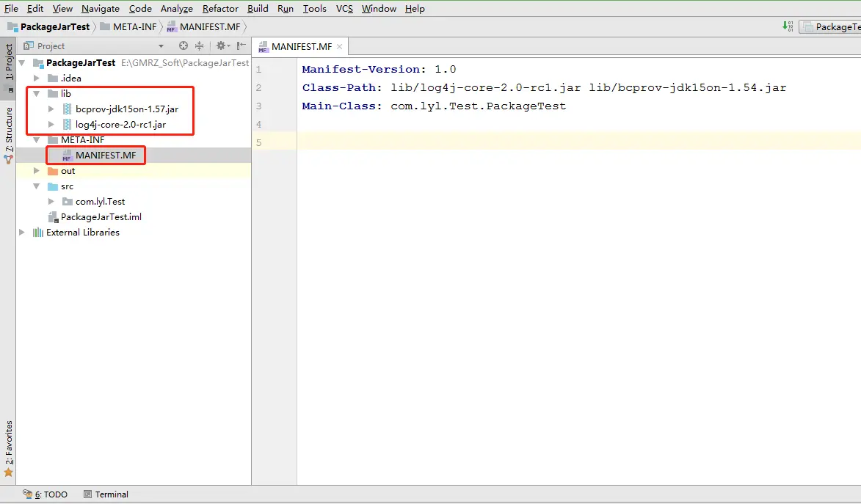Click PackageJarTest breadcrumb in navigation bar
Viewport: 861px width, 504px height.
(x=48, y=27)
